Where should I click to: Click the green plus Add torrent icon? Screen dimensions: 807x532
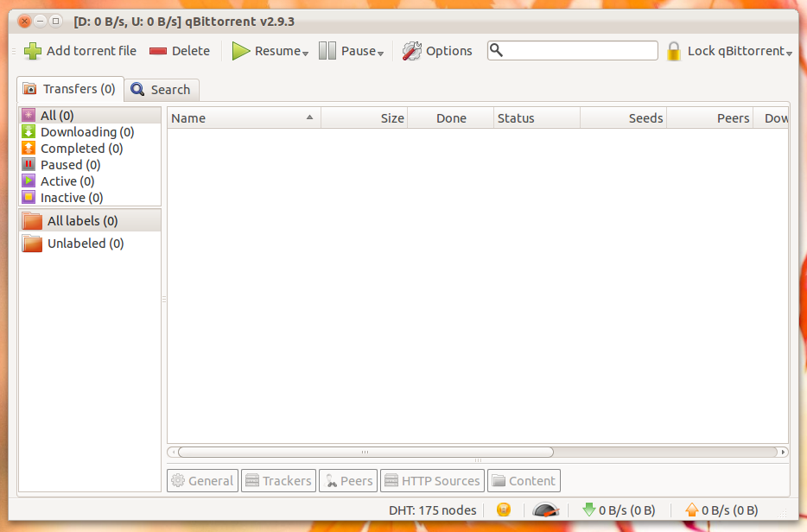33,51
